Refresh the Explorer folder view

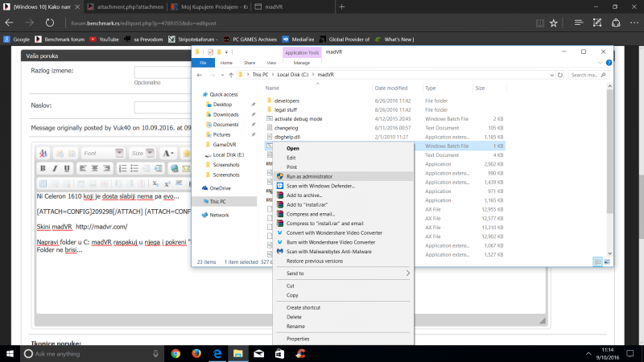pyautogui.click(x=560, y=75)
